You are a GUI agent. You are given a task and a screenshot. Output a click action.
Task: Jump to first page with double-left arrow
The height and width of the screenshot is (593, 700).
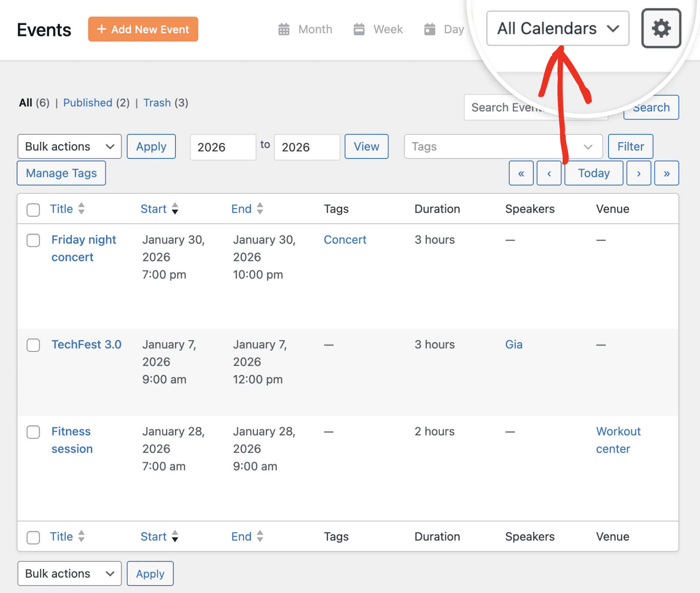(x=521, y=173)
